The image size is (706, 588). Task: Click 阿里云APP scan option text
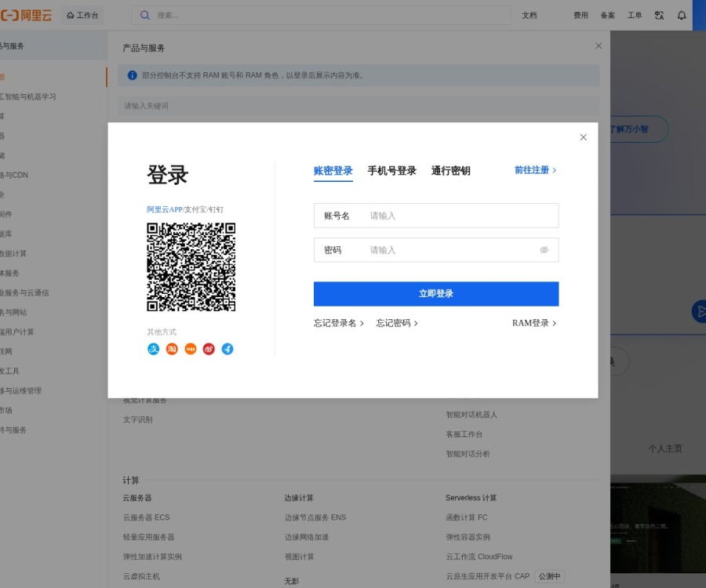[165, 209]
